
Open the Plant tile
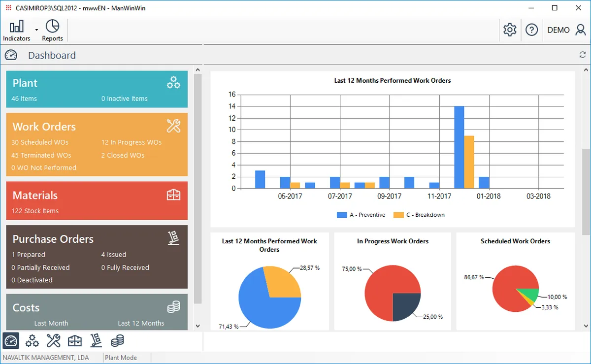97,89
